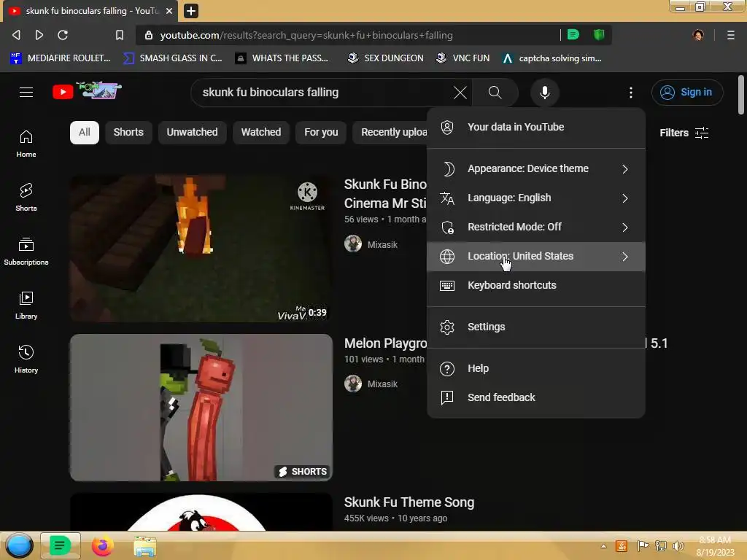Select the Recently uploaded filter chip
The width and height of the screenshot is (747, 560).
[390, 133]
